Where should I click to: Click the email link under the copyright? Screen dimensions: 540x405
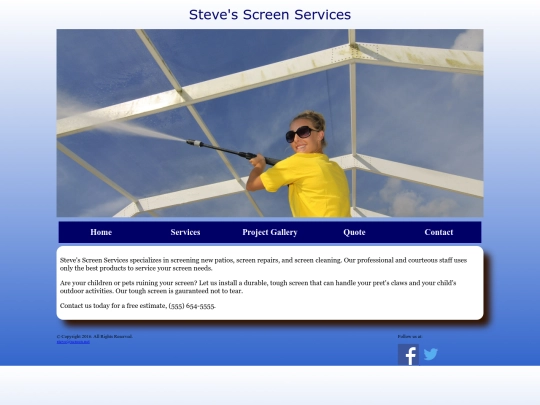point(73,342)
